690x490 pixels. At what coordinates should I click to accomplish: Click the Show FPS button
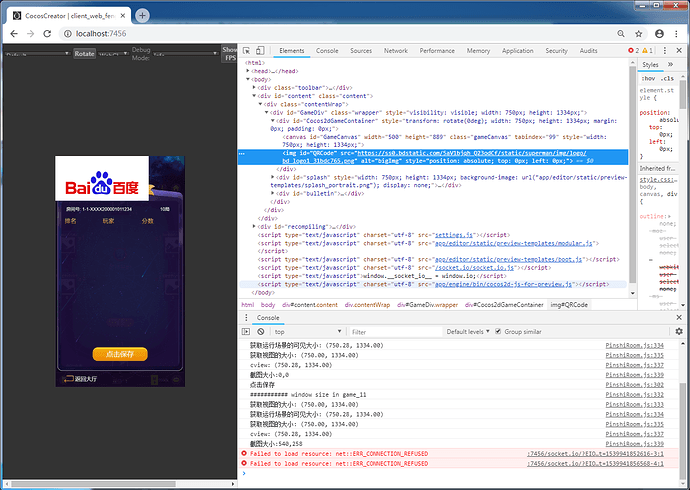point(229,54)
